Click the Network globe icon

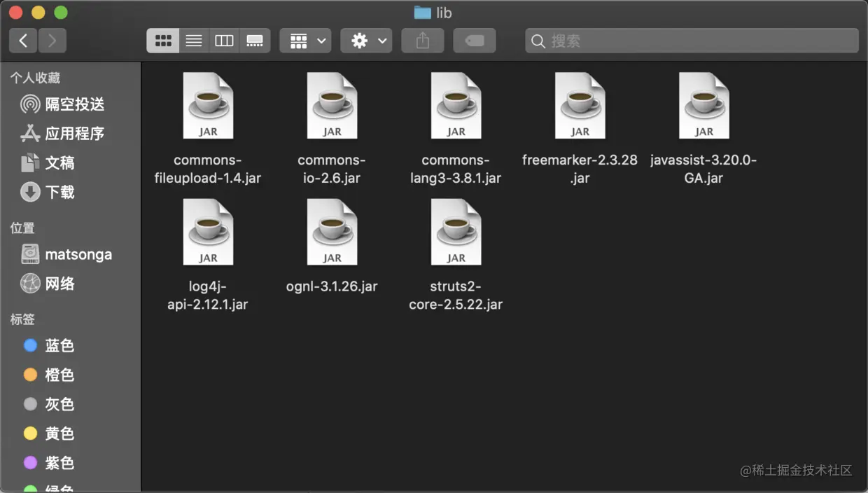[x=30, y=284]
